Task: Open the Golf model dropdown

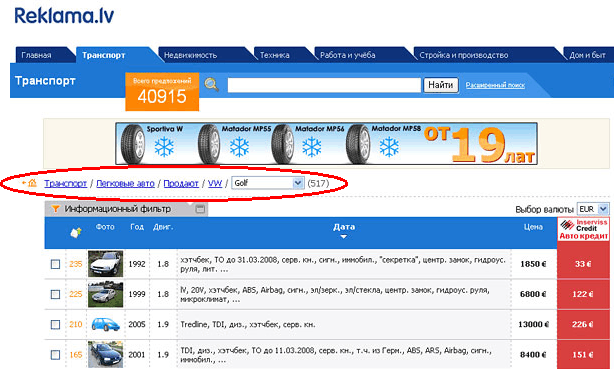Action: point(268,183)
